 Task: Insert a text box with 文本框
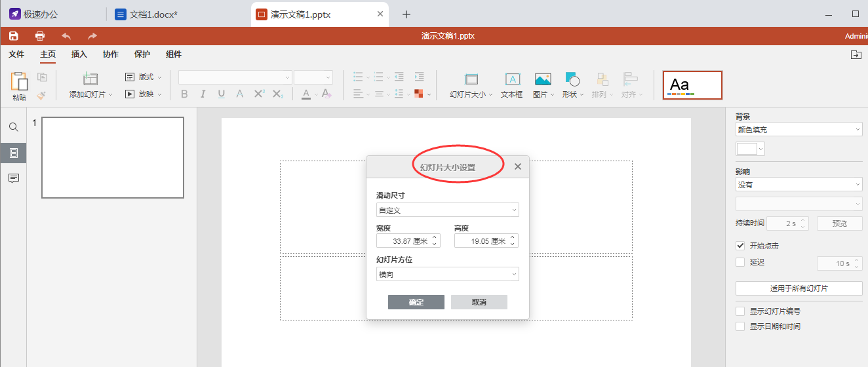(512, 86)
